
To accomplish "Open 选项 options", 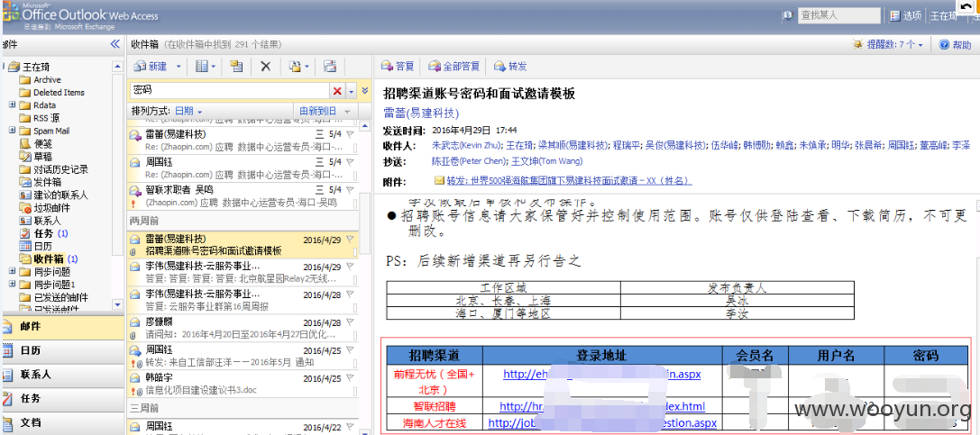I will click(906, 15).
